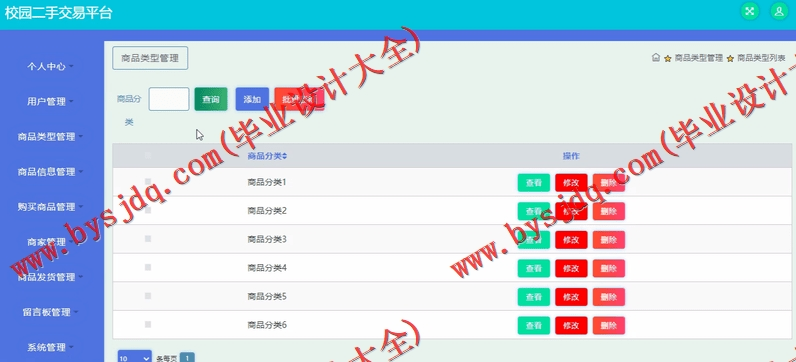Click 修改 for 商品分类6

[571, 325]
